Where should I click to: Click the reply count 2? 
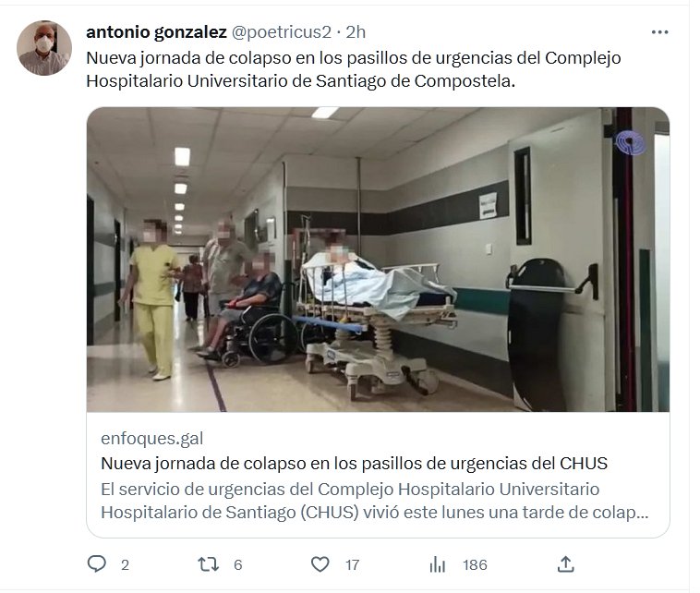tap(125, 565)
